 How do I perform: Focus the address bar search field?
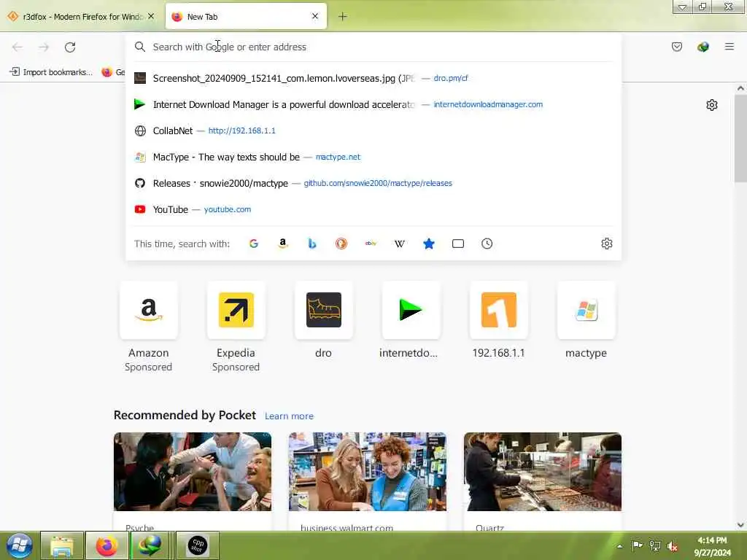[373, 47]
